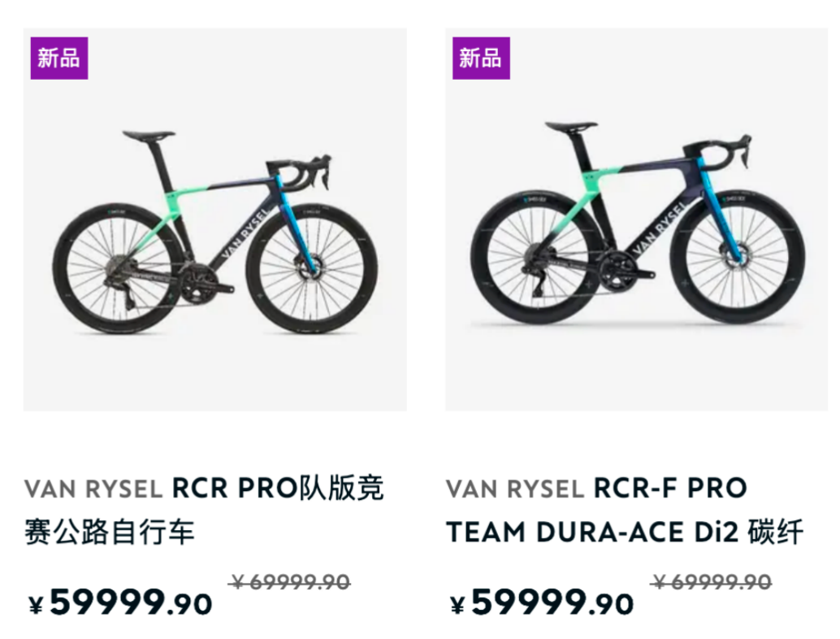
Task: Click the ¥59999.90 price of the RCR PRO
Action: coord(120,603)
